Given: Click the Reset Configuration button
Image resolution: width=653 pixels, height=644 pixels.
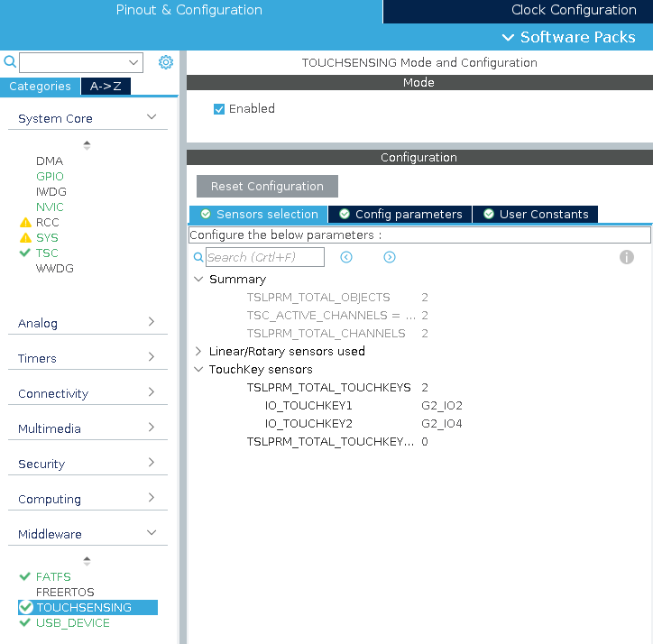Looking at the screenshot, I should (267, 187).
